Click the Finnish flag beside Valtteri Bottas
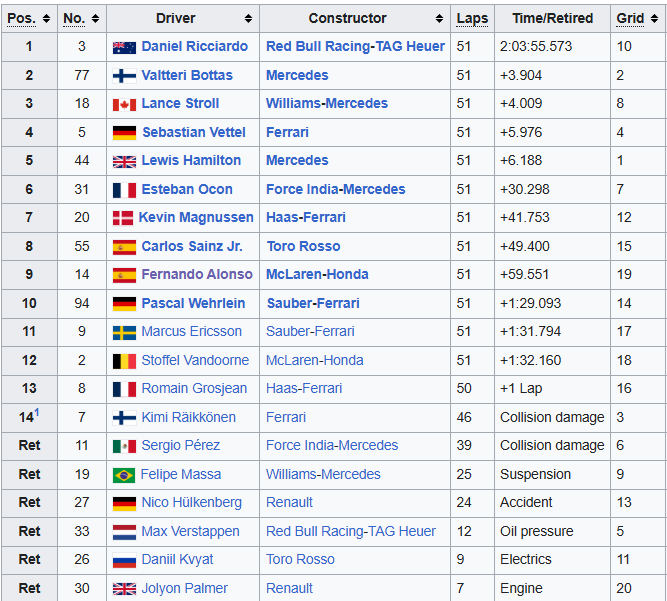This screenshot has width=667, height=601. pyautogui.click(x=124, y=77)
